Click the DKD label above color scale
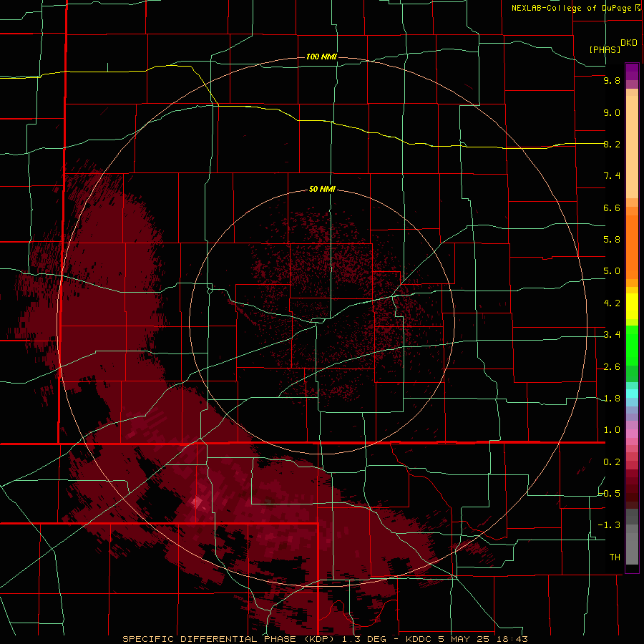Image resolution: width=644 pixels, height=644 pixels. pos(628,43)
